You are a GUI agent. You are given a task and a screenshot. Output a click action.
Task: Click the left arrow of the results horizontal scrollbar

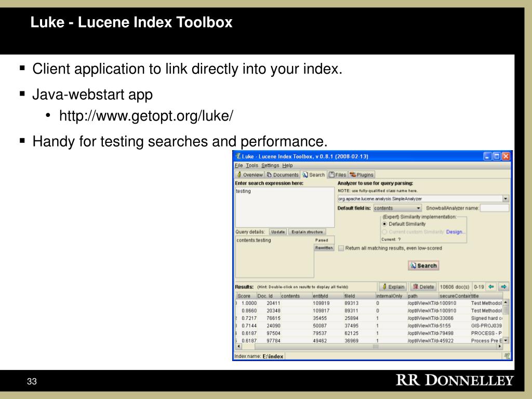tap(238, 347)
